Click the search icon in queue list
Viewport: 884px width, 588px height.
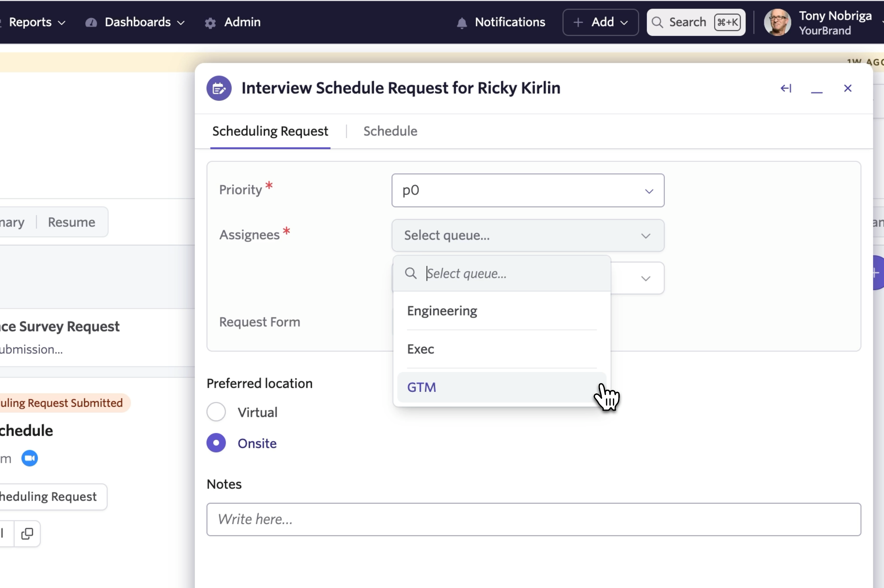[x=411, y=273]
